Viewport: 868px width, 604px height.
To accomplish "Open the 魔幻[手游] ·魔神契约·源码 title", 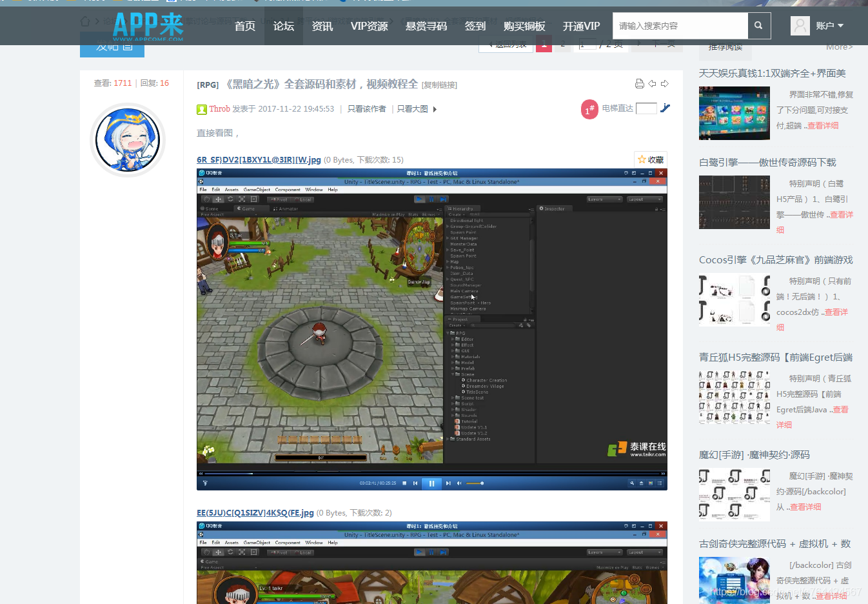I will (x=755, y=455).
